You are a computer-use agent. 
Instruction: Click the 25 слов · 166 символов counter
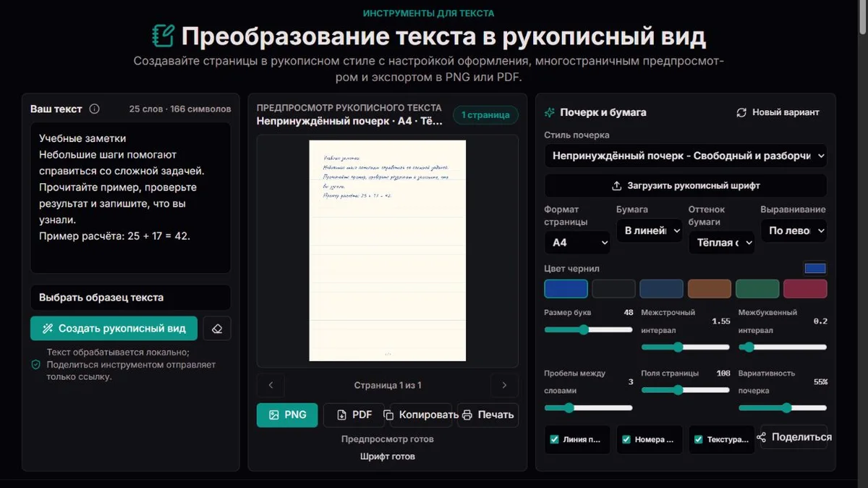(180, 109)
